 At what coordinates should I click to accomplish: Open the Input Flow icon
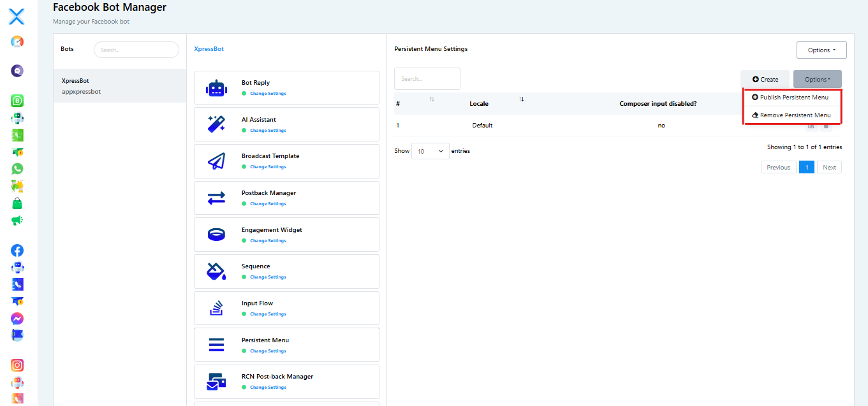click(217, 308)
